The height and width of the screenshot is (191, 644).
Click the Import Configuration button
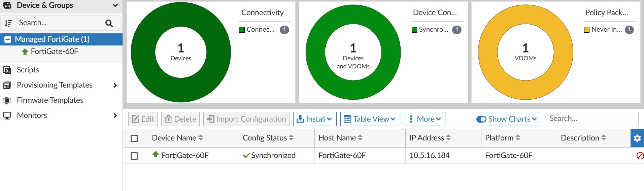[246, 119]
